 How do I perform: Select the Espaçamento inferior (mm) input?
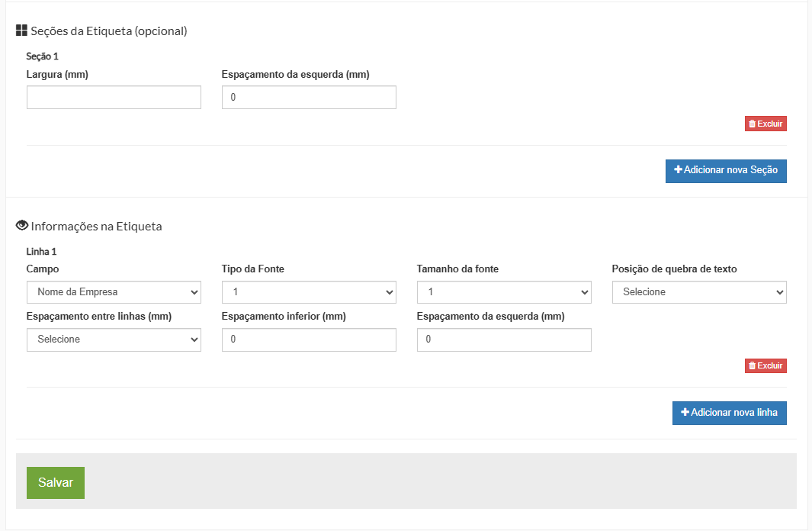309,340
